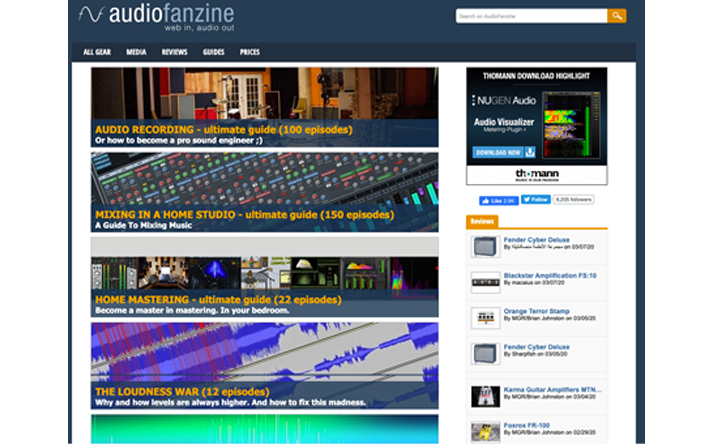Open Karma Guitar Amplifiers MTN review link

click(x=552, y=390)
